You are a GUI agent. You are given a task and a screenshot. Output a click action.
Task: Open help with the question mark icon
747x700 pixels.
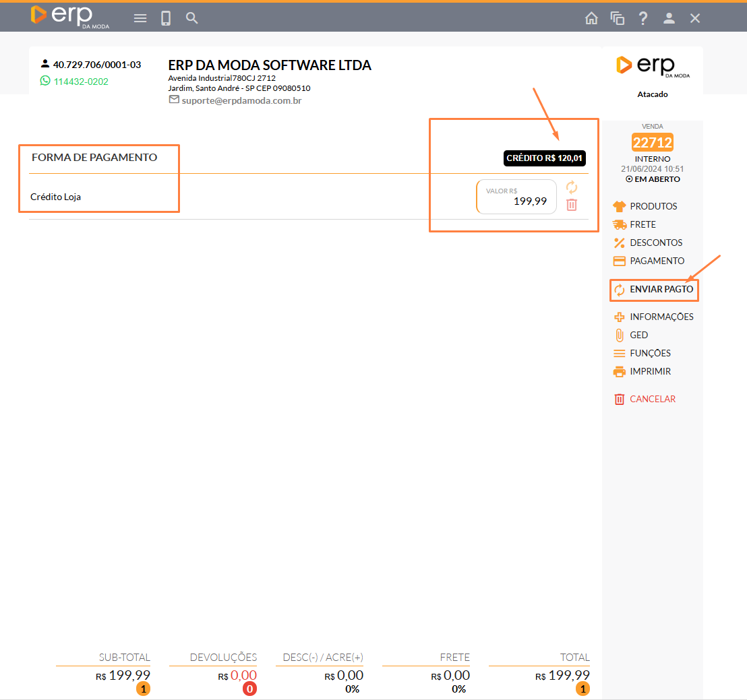coord(643,18)
